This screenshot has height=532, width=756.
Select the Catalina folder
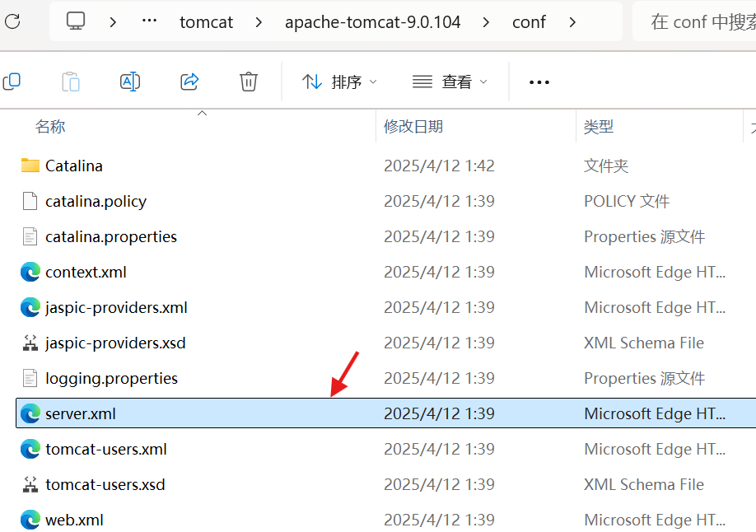click(x=74, y=166)
